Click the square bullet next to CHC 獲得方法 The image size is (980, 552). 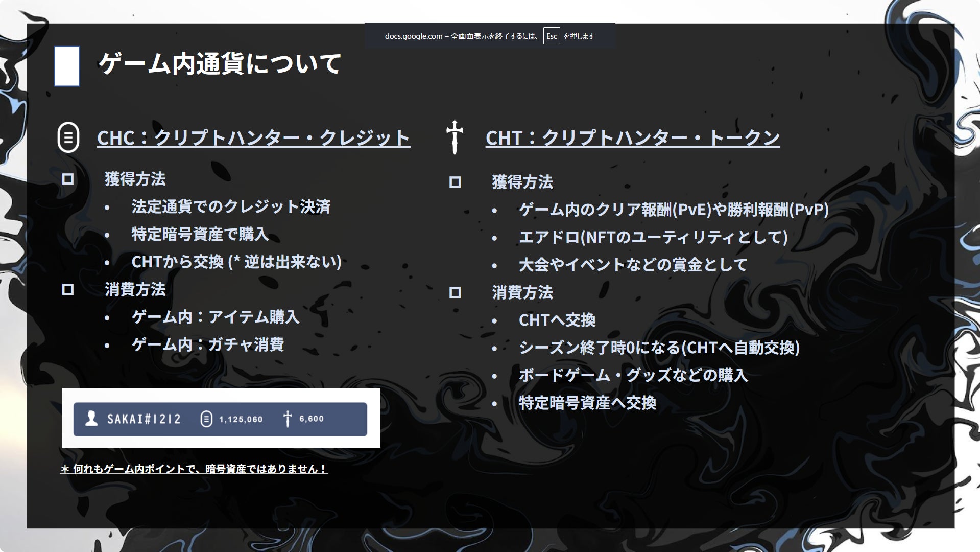[x=68, y=179]
